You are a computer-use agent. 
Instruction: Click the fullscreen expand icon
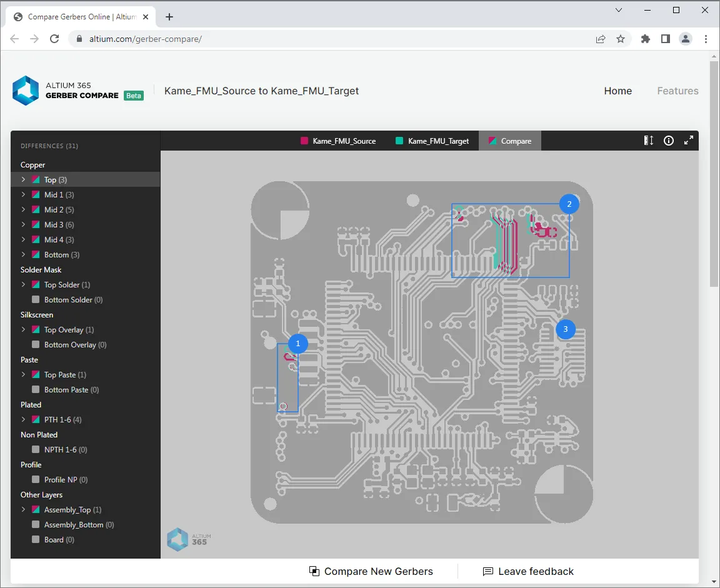(688, 141)
